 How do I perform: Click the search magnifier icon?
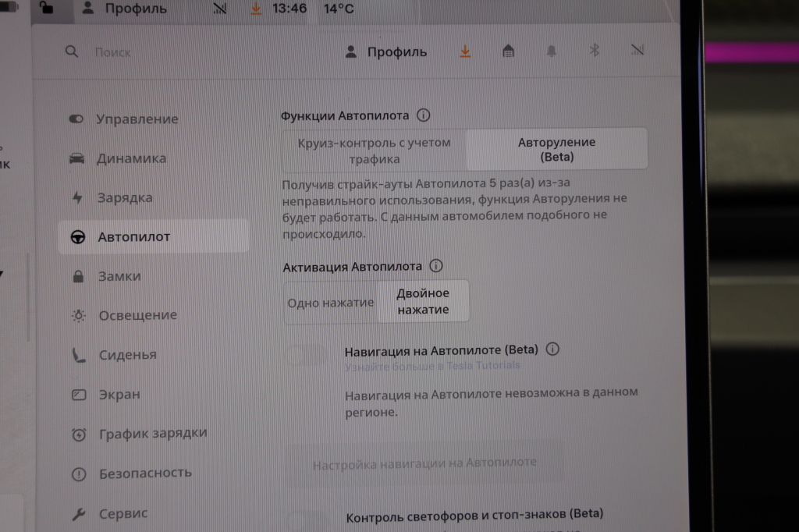[x=72, y=52]
